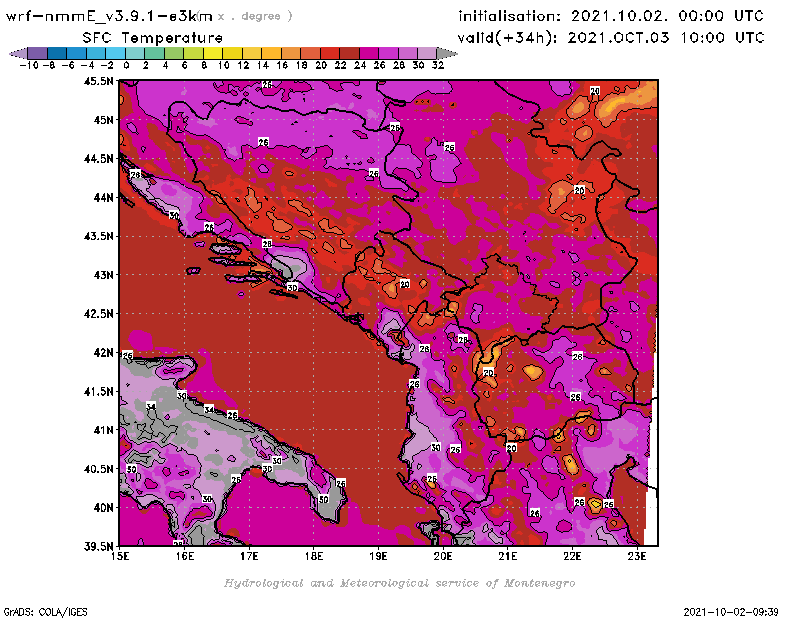Click the '17E' longitude axis label
The image size is (800, 618).
click(x=249, y=557)
